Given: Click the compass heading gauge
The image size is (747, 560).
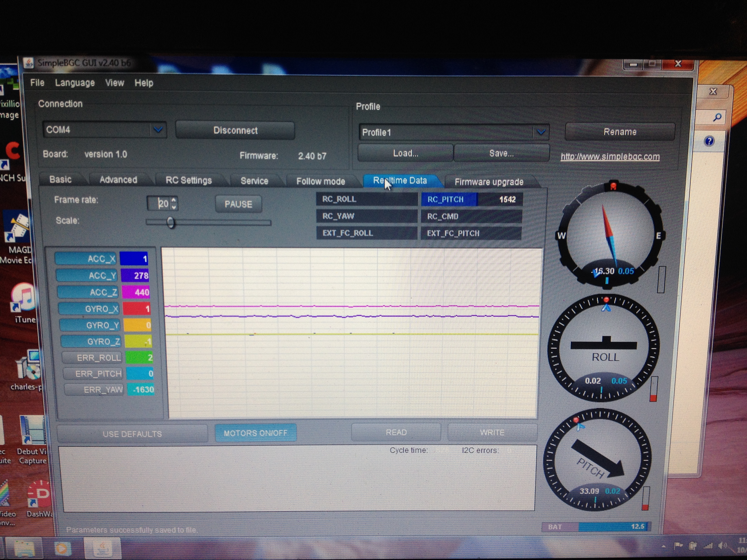Looking at the screenshot, I should tap(610, 235).
